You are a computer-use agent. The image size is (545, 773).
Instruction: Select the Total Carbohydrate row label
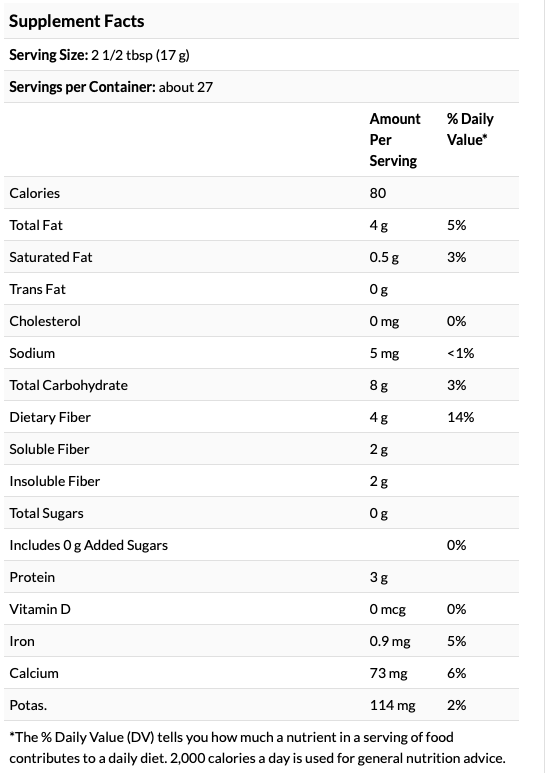click(68, 385)
